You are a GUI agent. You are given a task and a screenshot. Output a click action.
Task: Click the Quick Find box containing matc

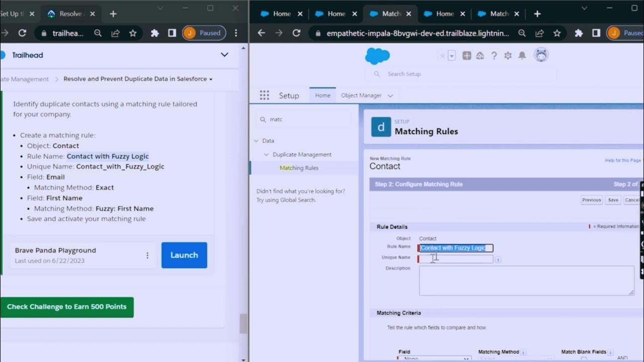[x=303, y=120]
